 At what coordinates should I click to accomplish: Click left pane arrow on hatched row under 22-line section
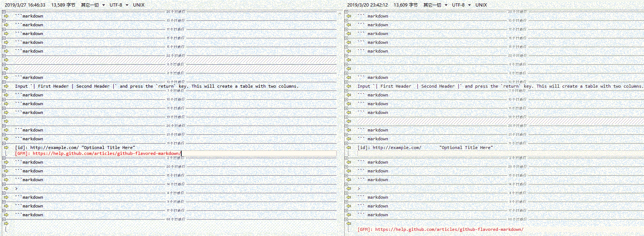6,60
